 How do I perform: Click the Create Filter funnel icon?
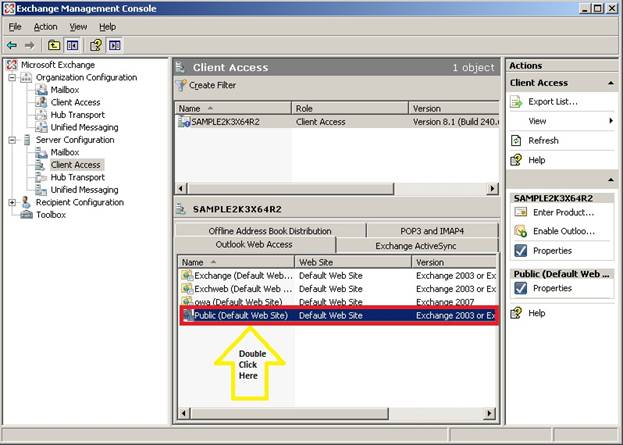coord(181,85)
